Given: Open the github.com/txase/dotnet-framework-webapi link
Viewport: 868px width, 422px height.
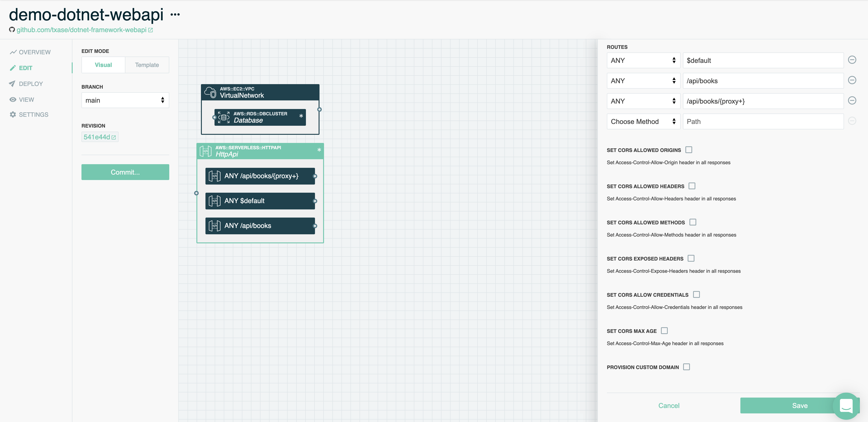Looking at the screenshot, I should click(81, 30).
